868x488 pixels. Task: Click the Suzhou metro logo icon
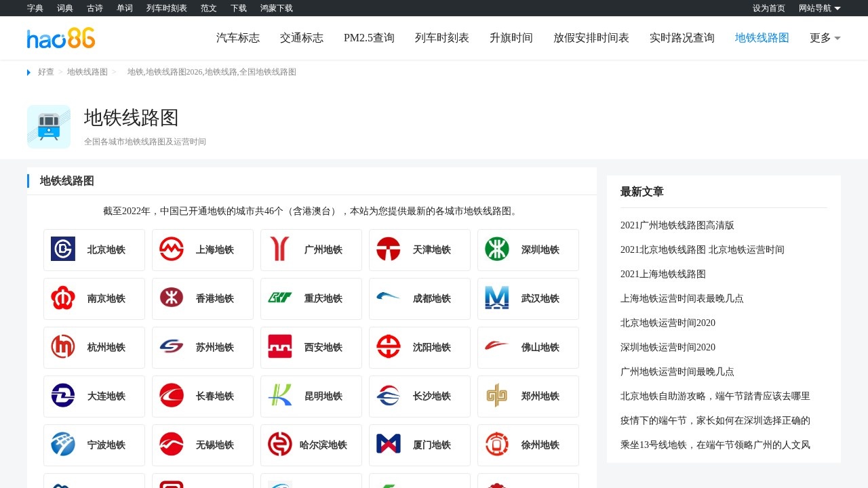(172, 347)
